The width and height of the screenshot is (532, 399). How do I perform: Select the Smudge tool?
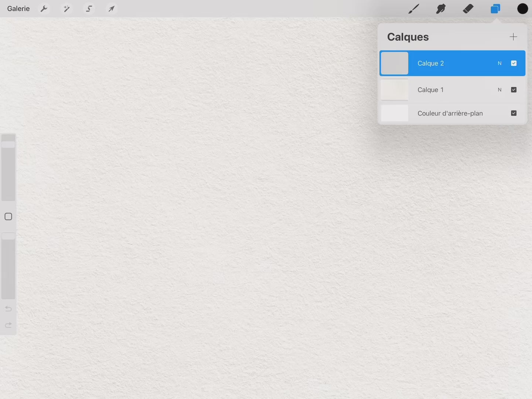pos(441,8)
